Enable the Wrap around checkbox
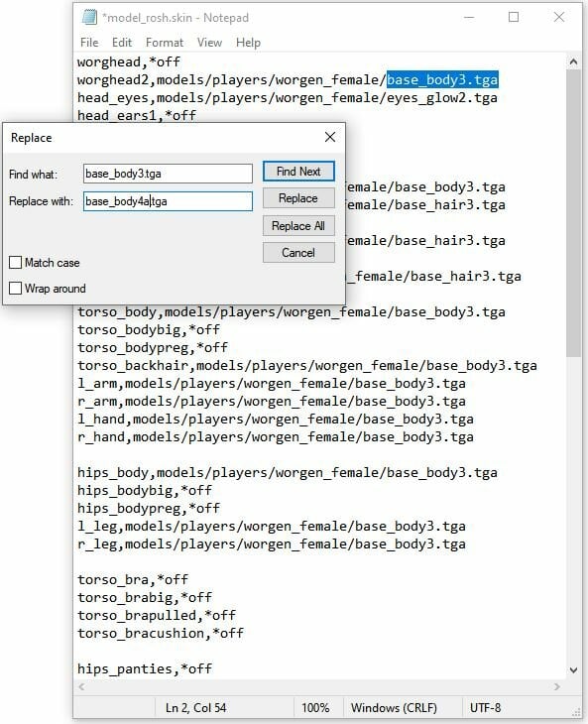 coord(15,289)
